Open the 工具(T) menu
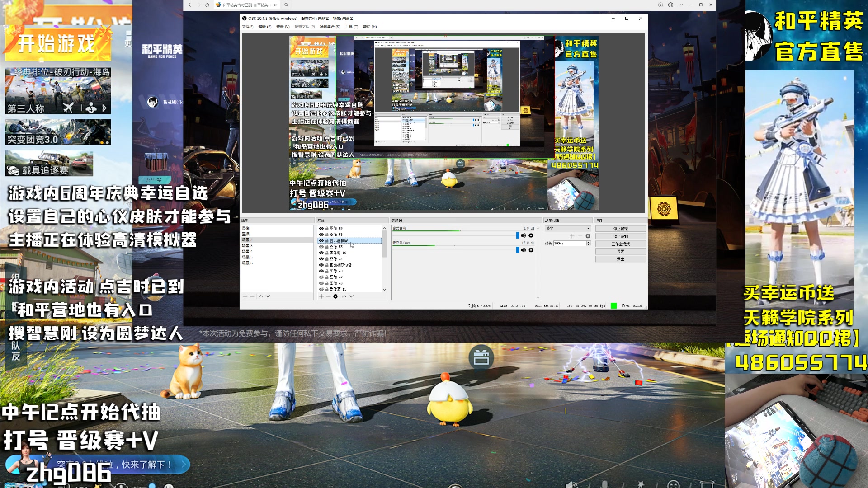Viewport: 868px width, 488px height. pyautogui.click(x=351, y=27)
